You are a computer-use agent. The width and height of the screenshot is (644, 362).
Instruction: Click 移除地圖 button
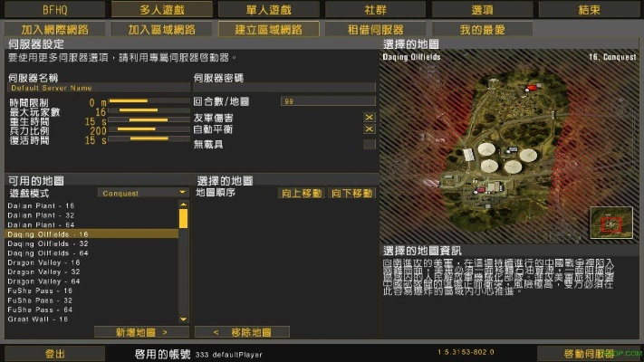click(242, 332)
